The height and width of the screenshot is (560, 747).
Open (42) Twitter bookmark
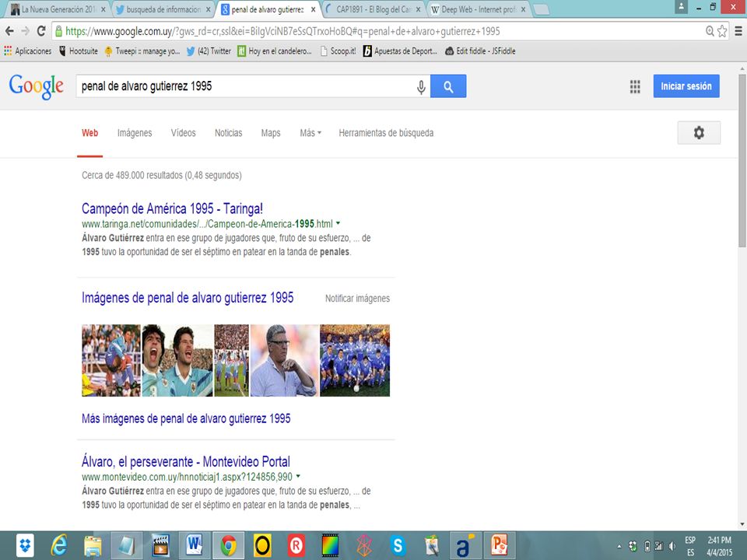tap(209, 51)
